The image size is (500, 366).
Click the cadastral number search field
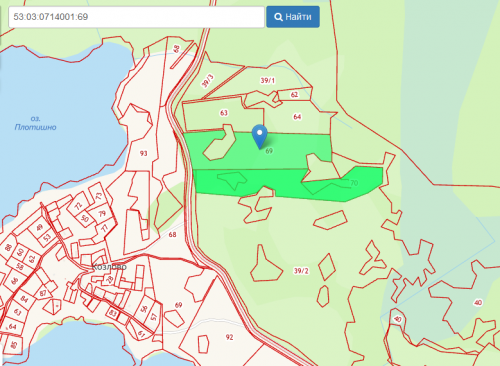(x=136, y=17)
